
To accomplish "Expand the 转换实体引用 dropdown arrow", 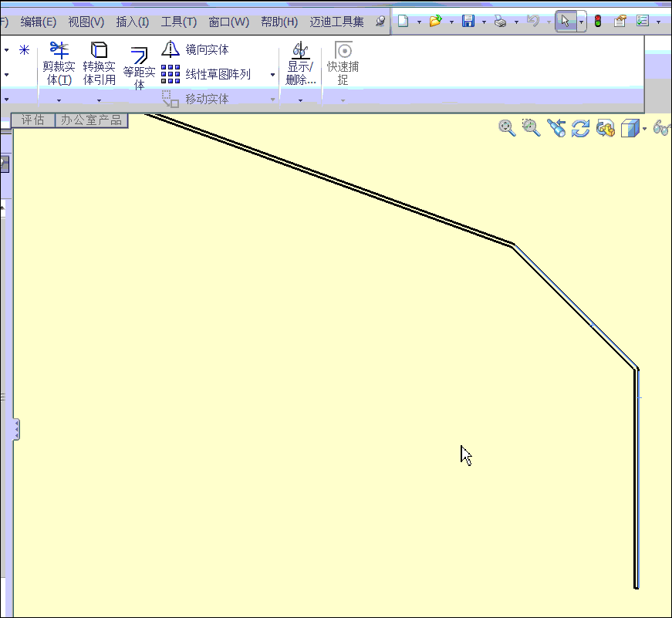I will 99,100.
